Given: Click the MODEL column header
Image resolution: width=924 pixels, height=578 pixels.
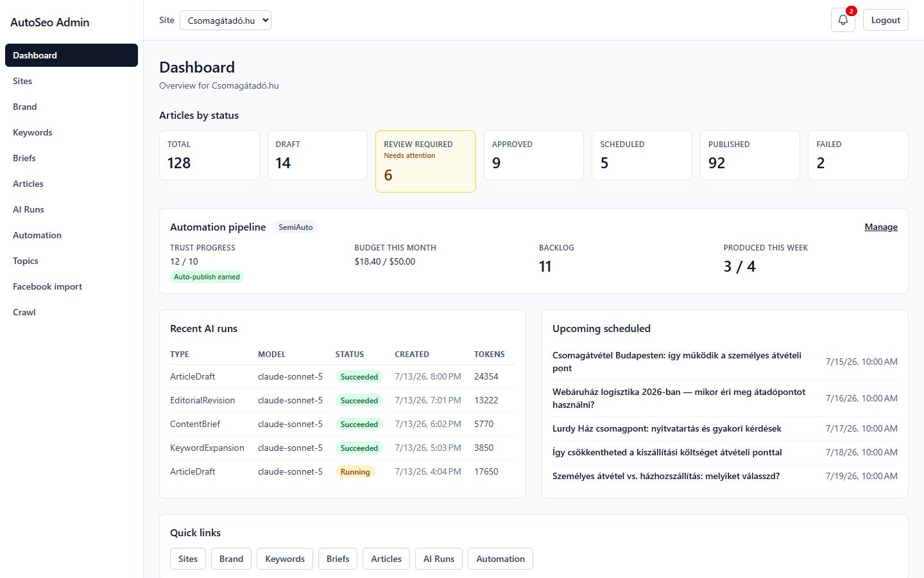Looking at the screenshot, I should (x=271, y=355).
